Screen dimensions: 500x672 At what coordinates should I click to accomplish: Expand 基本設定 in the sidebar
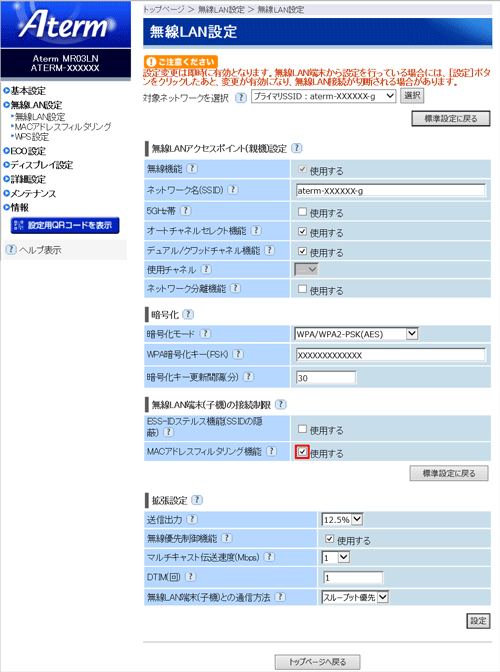tap(24, 90)
